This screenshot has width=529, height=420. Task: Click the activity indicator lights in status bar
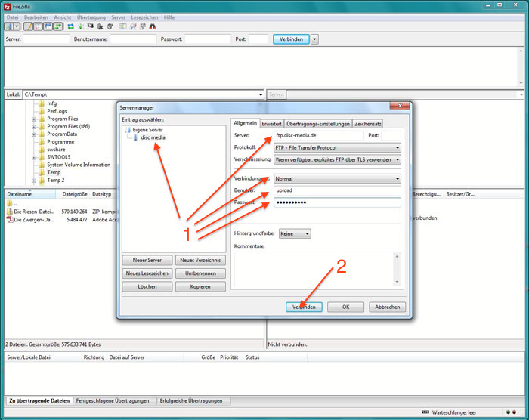pos(511,412)
